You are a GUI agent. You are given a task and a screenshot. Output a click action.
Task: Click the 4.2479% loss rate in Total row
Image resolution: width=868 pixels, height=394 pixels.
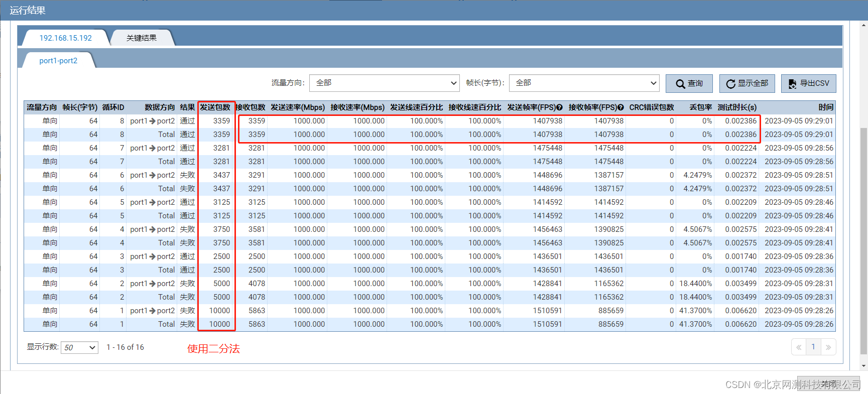697,189
